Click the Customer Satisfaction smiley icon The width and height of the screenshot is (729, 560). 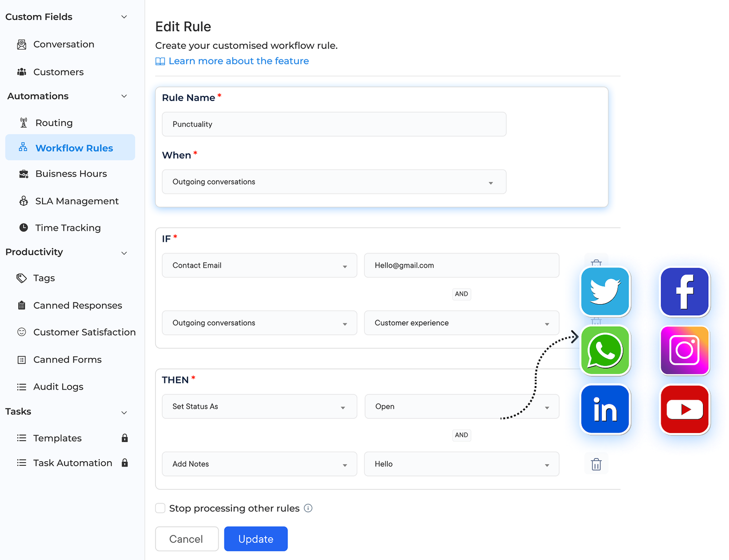[21, 332]
